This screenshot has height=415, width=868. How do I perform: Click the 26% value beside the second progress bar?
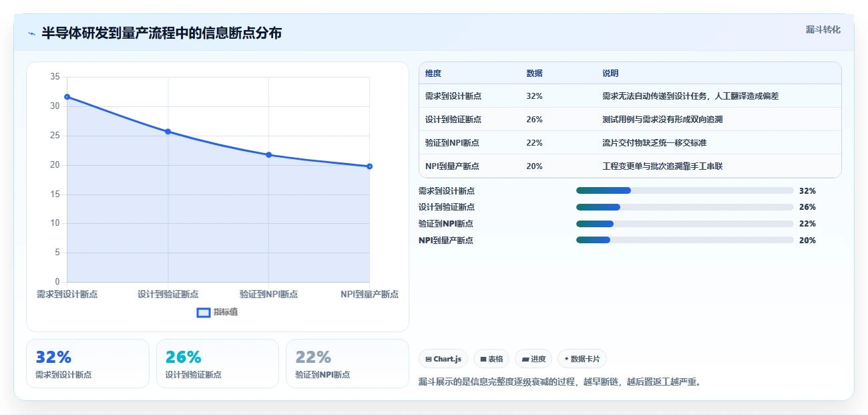tap(807, 207)
